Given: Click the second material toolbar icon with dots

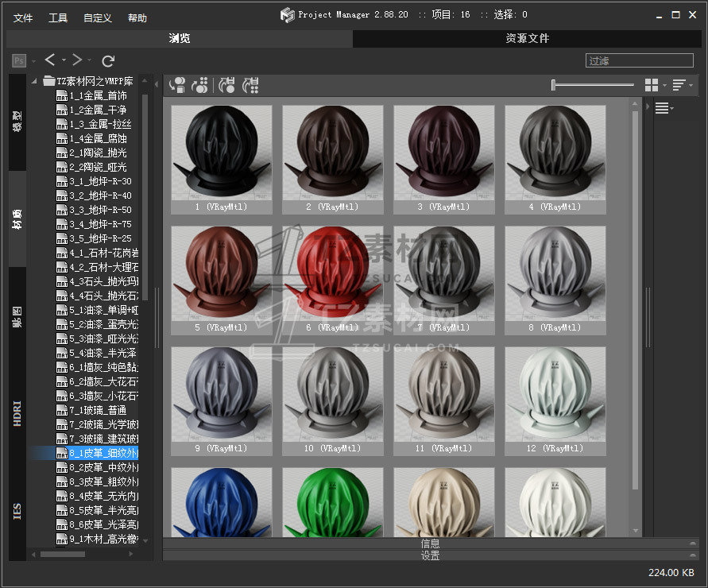Looking at the screenshot, I should (x=201, y=84).
